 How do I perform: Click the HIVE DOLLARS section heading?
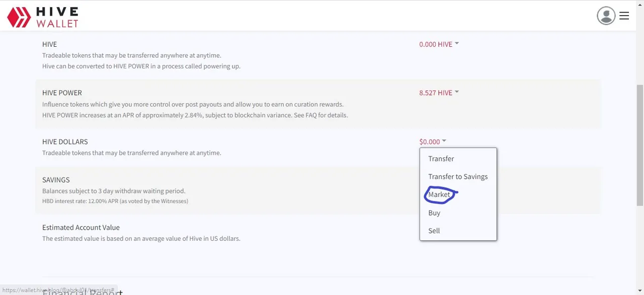pyautogui.click(x=65, y=142)
